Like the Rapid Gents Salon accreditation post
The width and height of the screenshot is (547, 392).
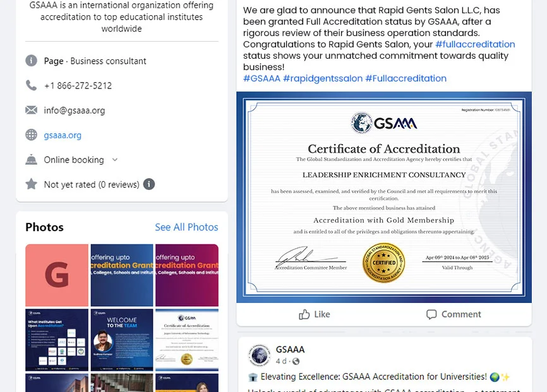point(315,314)
